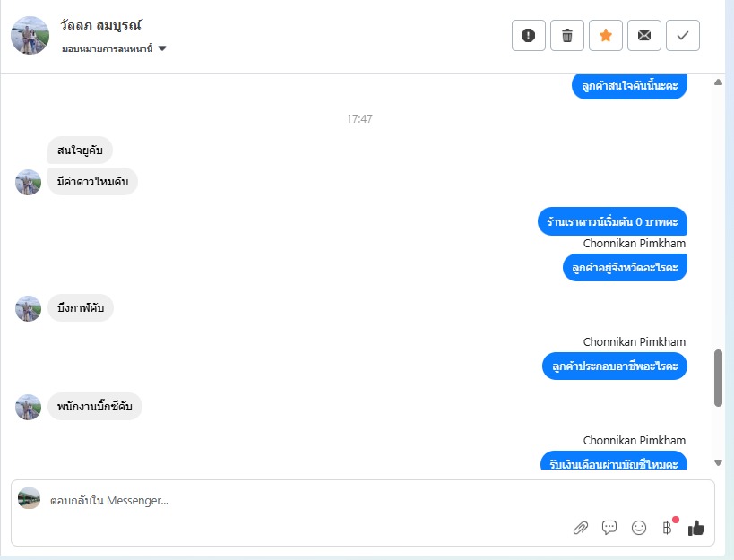Send a thumbs-up like
This screenshot has height=560, width=734.
pos(696,528)
